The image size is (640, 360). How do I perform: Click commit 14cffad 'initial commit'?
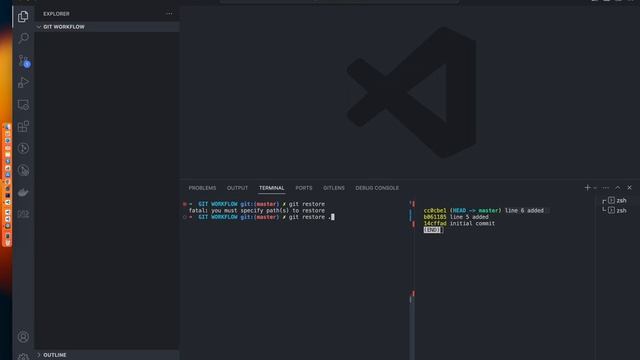[459, 224]
